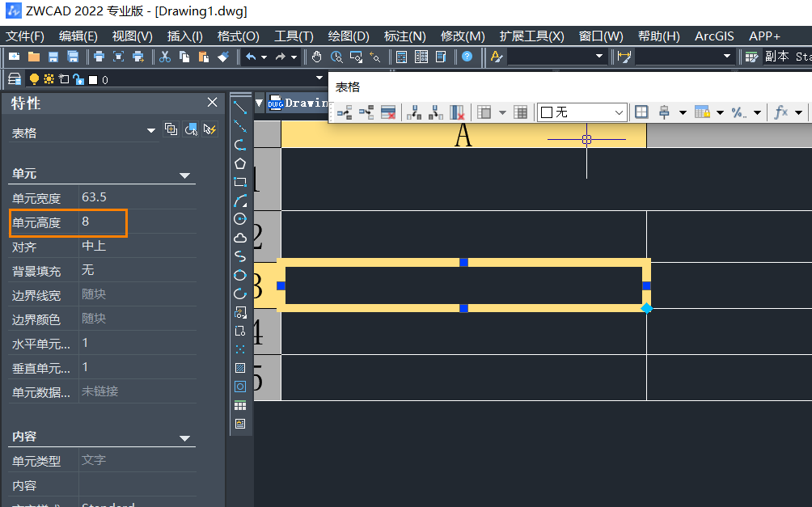The height and width of the screenshot is (507, 812).
Task: Undo the last action
Action: (251, 57)
